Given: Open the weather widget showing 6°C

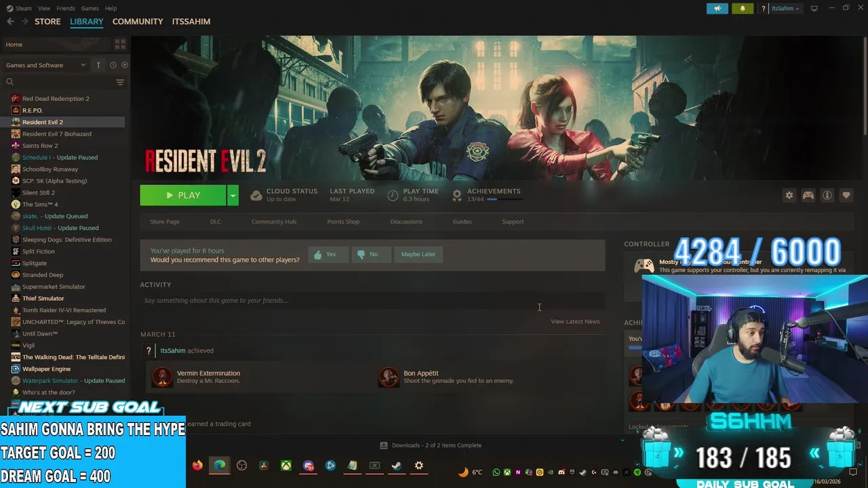Looking at the screenshot, I should (x=471, y=472).
